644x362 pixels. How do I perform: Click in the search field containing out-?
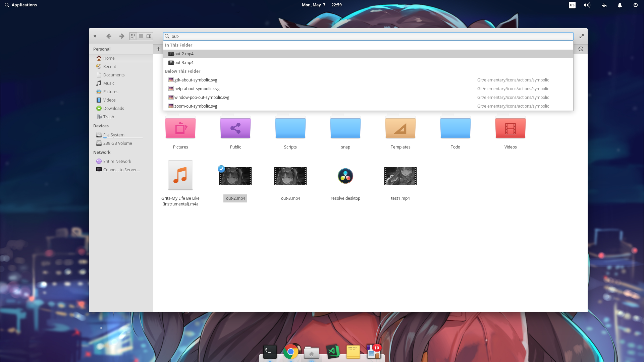coord(369,36)
